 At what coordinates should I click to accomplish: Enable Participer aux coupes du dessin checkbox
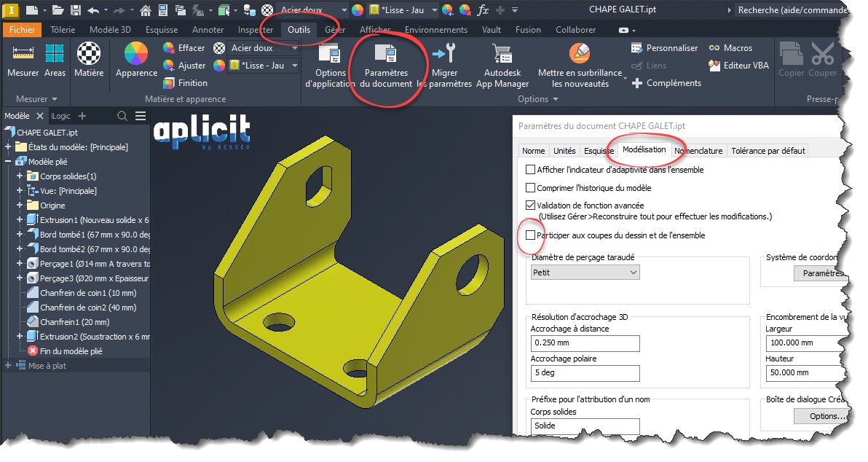(530, 235)
